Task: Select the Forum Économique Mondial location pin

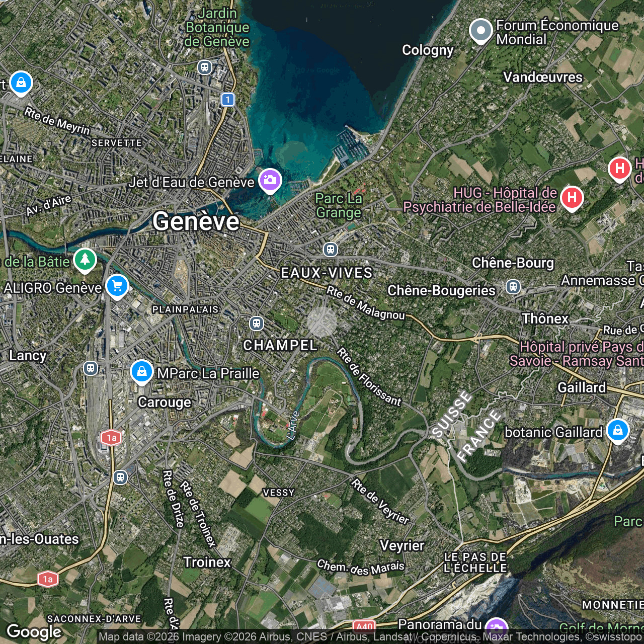Action: point(480,31)
